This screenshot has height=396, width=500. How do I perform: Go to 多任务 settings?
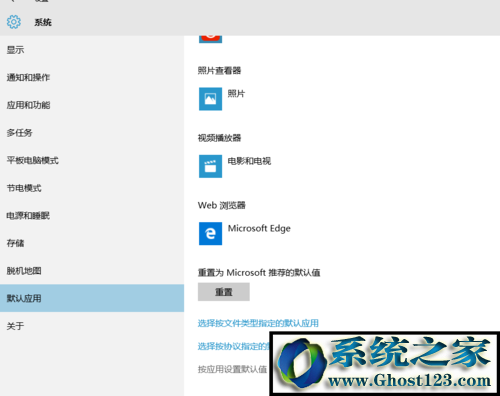pyautogui.click(x=92, y=133)
